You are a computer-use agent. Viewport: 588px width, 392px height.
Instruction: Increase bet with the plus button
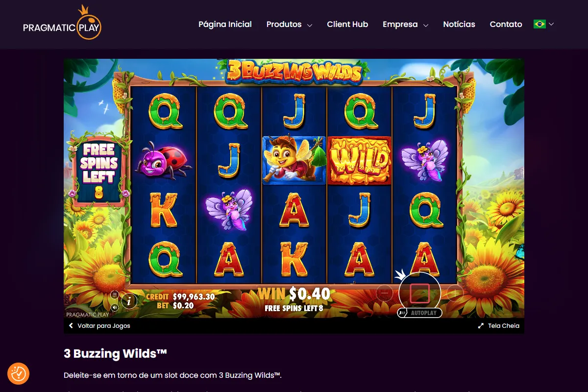(x=455, y=293)
